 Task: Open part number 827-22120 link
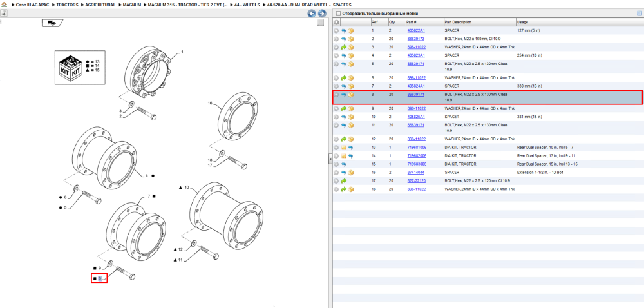(417, 181)
